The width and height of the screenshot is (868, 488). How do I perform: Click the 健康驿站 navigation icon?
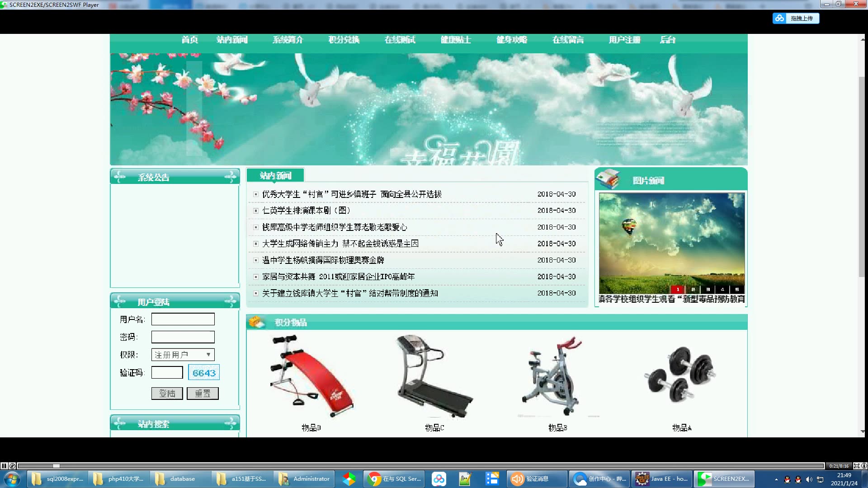[x=455, y=40]
